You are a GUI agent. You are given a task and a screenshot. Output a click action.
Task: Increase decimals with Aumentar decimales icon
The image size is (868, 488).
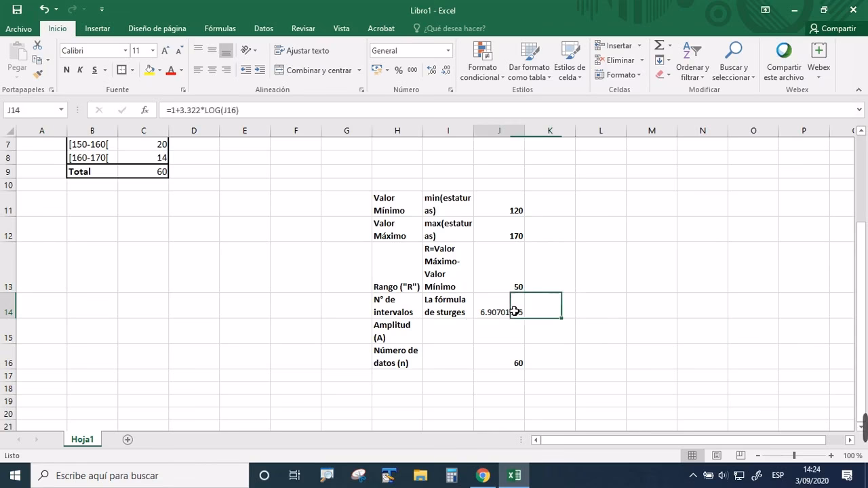431,70
